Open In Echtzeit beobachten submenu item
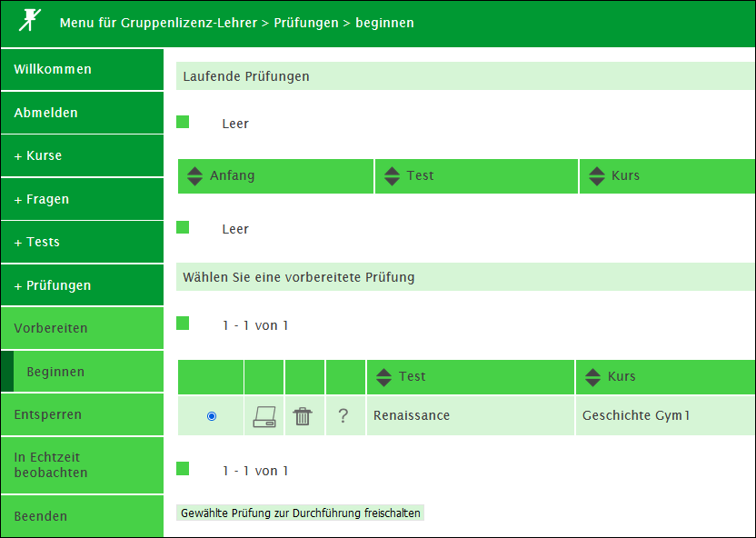This screenshot has width=756, height=538. [82, 465]
